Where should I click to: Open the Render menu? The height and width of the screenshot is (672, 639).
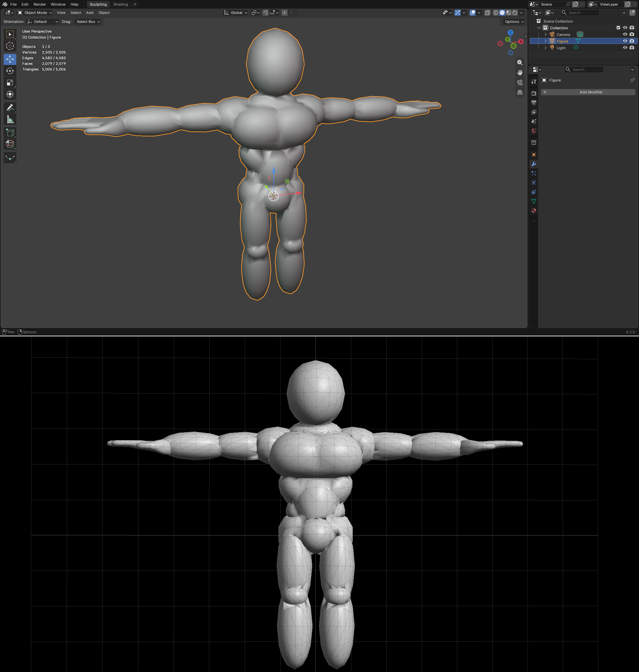(40, 4)
